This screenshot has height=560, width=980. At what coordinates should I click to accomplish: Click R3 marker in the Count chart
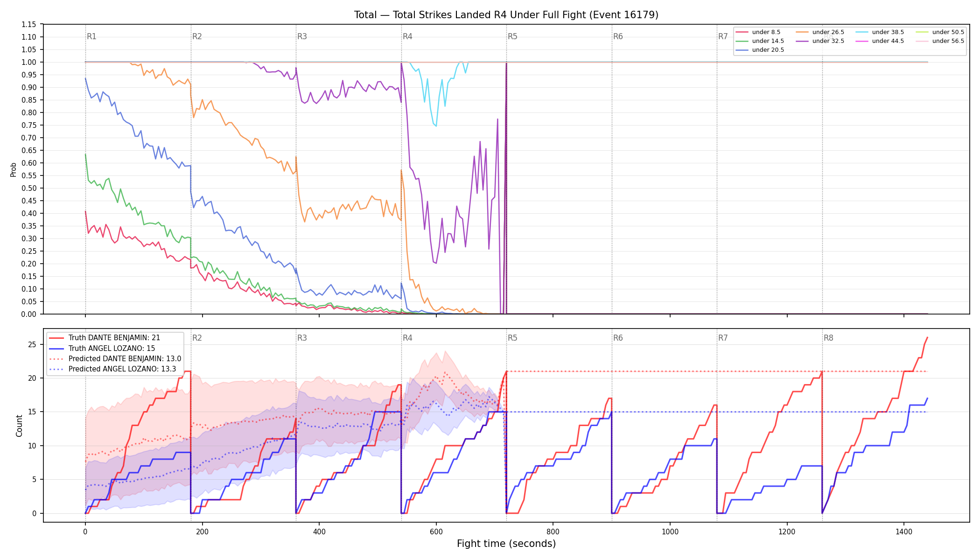click(302, 338)
